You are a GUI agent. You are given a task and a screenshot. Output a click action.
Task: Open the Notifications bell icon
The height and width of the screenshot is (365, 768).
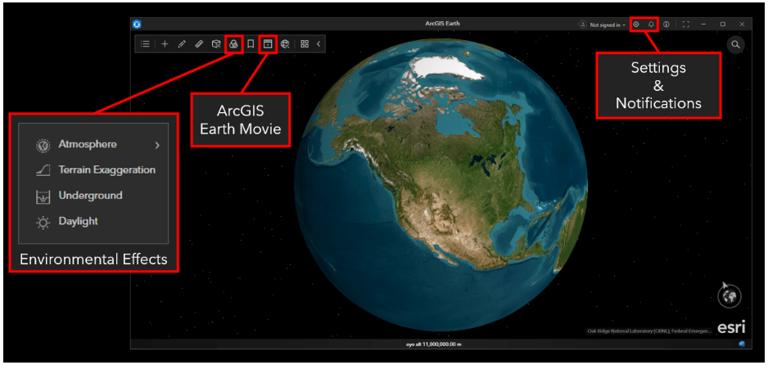(x=651, y=24)
